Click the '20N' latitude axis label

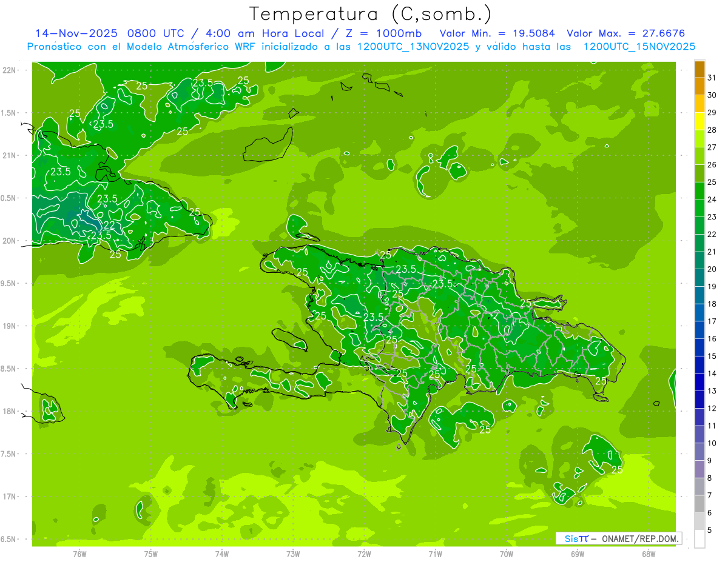[x=10, y=241]
